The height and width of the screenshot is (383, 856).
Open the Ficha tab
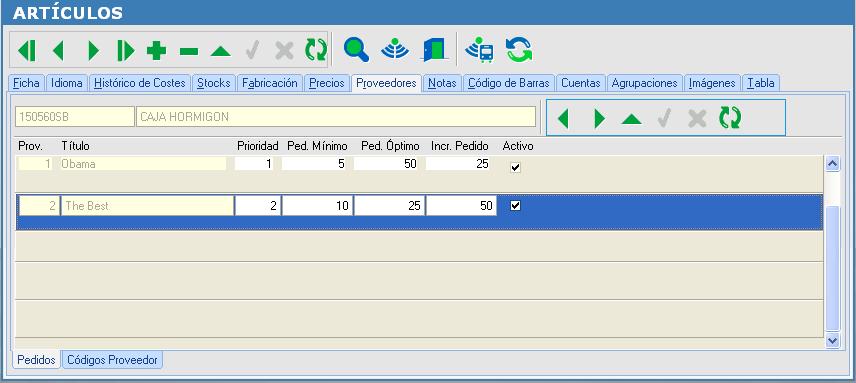[26, 83]
